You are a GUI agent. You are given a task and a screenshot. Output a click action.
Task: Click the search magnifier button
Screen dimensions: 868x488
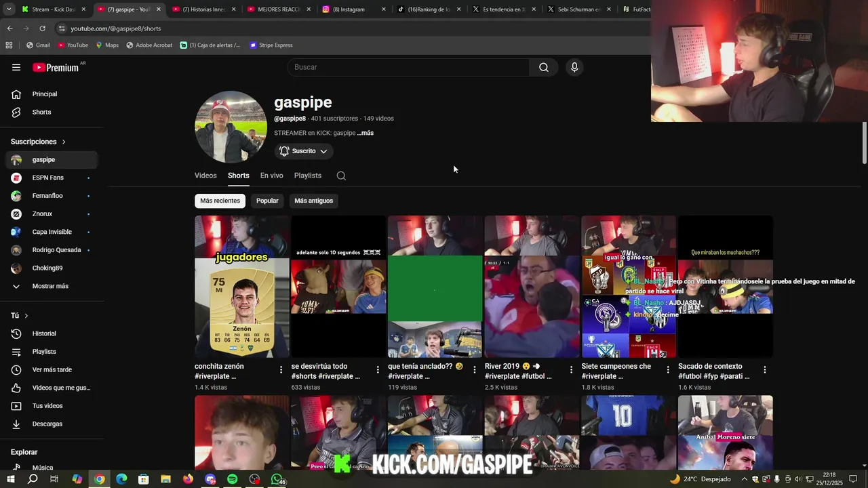tap(543, 67)
